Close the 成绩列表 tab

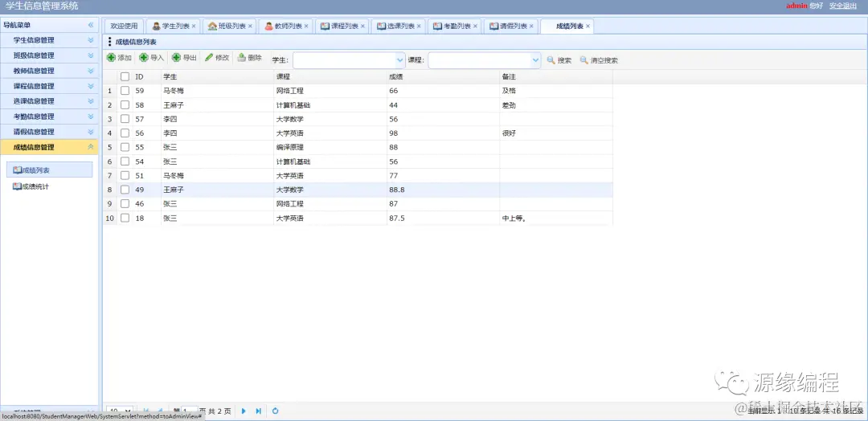pyautogui.click(x=588, y=26)
